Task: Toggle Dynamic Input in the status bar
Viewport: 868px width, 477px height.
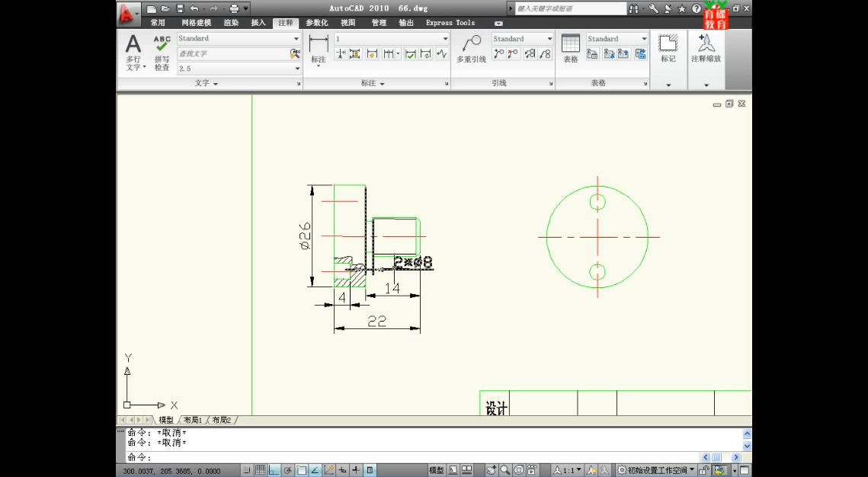Action: (x=342, y=470)
